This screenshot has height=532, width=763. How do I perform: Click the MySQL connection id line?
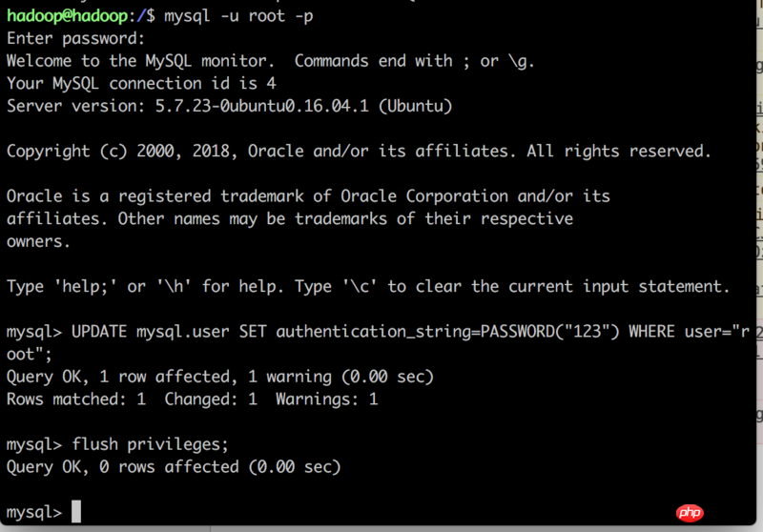coord(141,84)
